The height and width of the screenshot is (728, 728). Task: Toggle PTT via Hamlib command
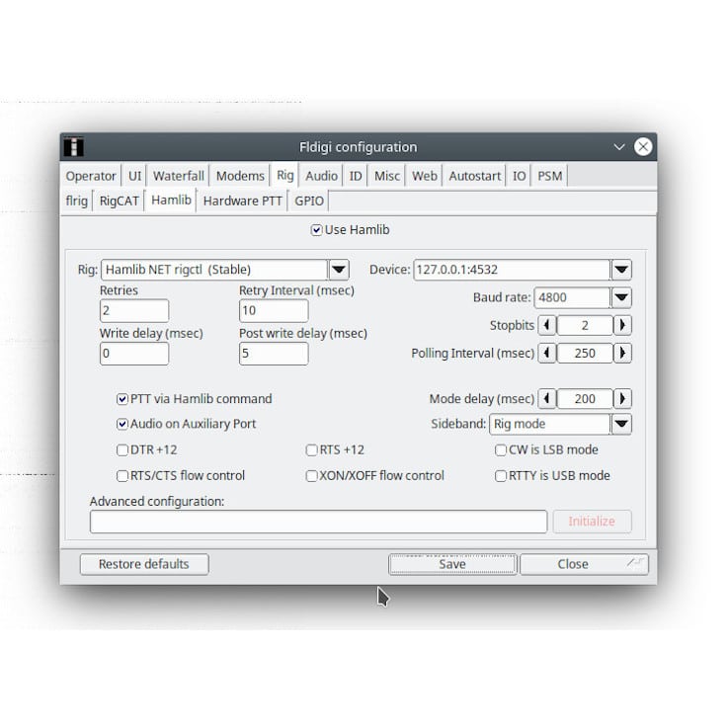click(122, 399)
